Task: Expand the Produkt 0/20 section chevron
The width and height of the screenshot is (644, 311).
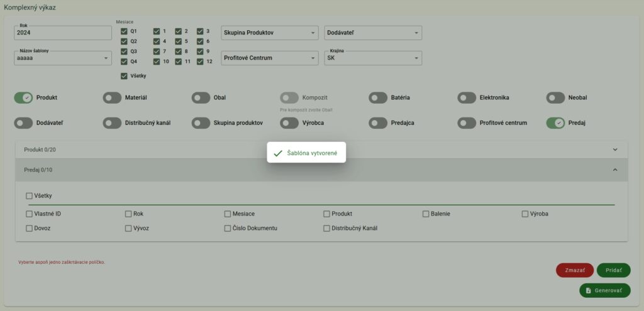Action: [x=614, y=150]
